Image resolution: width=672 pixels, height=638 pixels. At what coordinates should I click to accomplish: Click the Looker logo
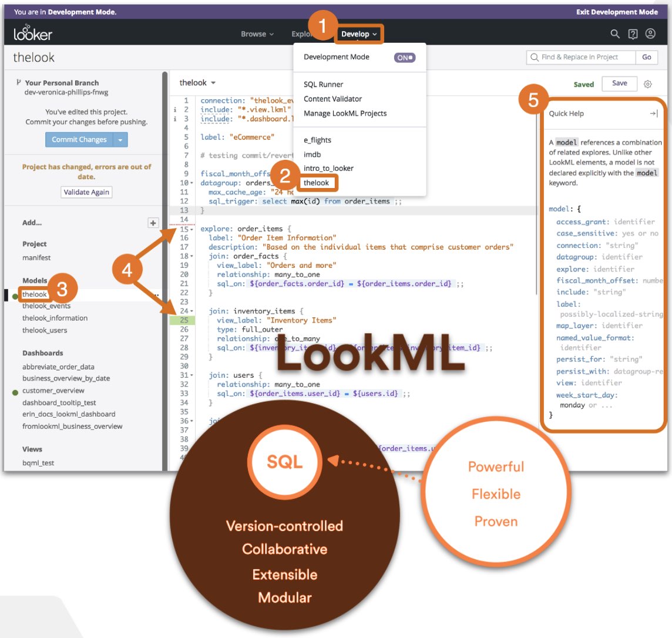pyautogui.click(x=32, y=33)
